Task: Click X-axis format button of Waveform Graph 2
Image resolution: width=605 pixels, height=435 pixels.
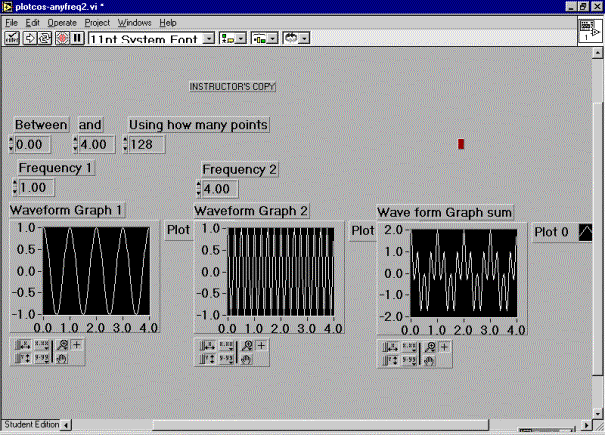Action: click(x=226, y=345)
